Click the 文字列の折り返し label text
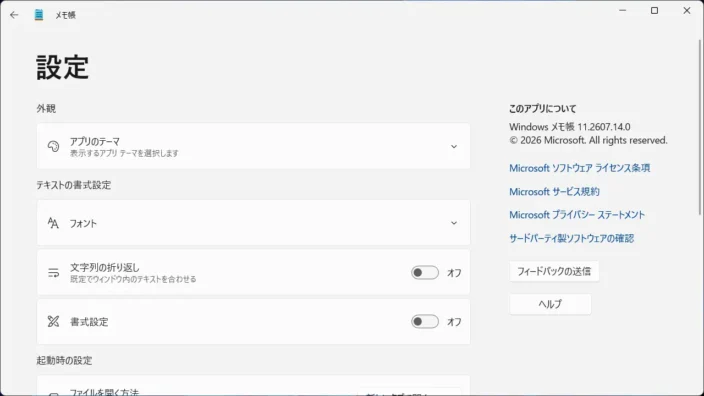Image resolution: width=704 pixels, height=396 pixels. click(x=105, y=268)
